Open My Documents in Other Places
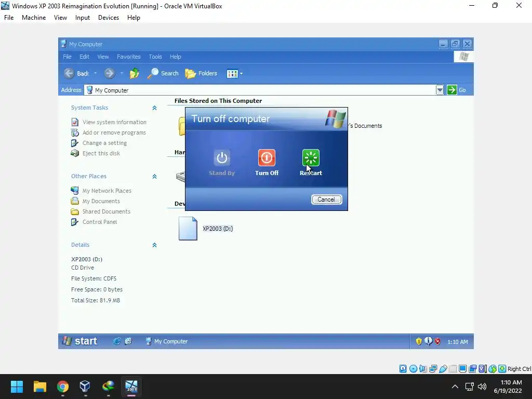The height and width of the screenshot is (399, 532). (101, 201)
